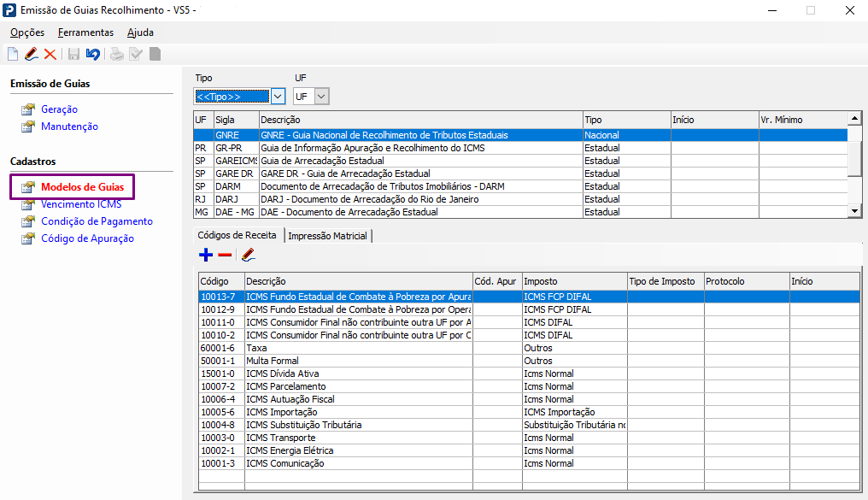This screenshot has width=868, height=500.
Task: Open the Ajuda menu
Action: pyautogui.click(x=141, y=32)
